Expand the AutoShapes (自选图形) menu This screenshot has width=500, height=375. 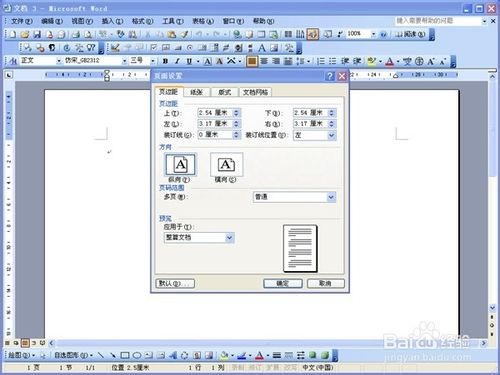[x=74, y=355]
